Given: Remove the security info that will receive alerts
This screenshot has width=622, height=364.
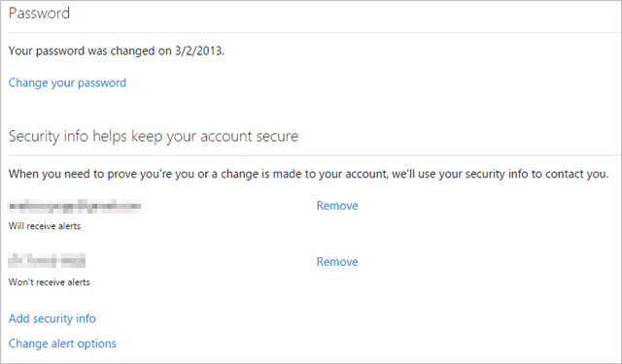Looking at the screenshot, I should [x=337, y=206].
